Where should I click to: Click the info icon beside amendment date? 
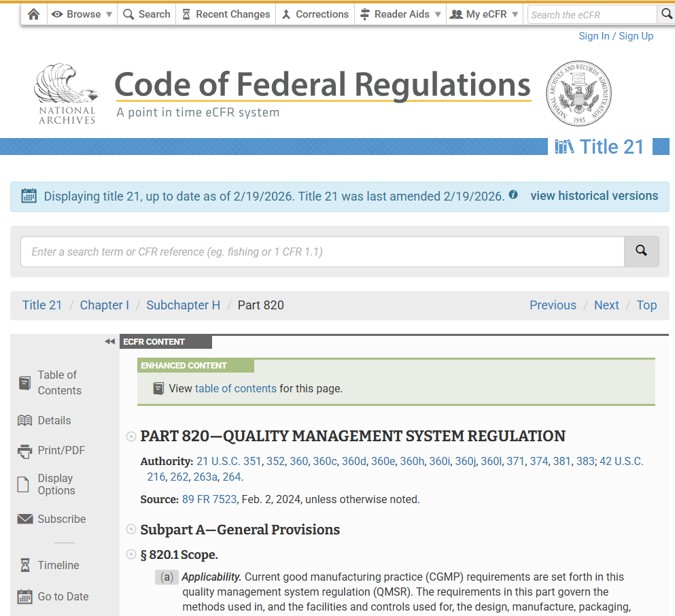click(x=513, y=195)
